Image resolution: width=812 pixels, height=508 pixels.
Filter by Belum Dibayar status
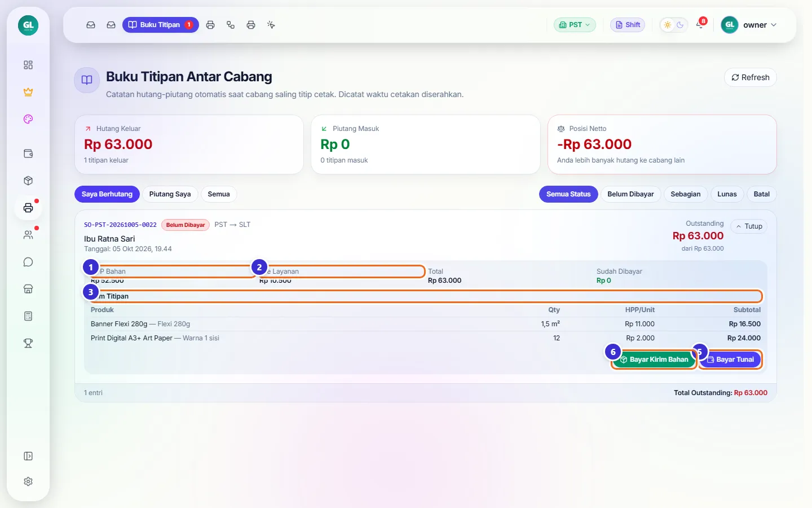[630, 194]
